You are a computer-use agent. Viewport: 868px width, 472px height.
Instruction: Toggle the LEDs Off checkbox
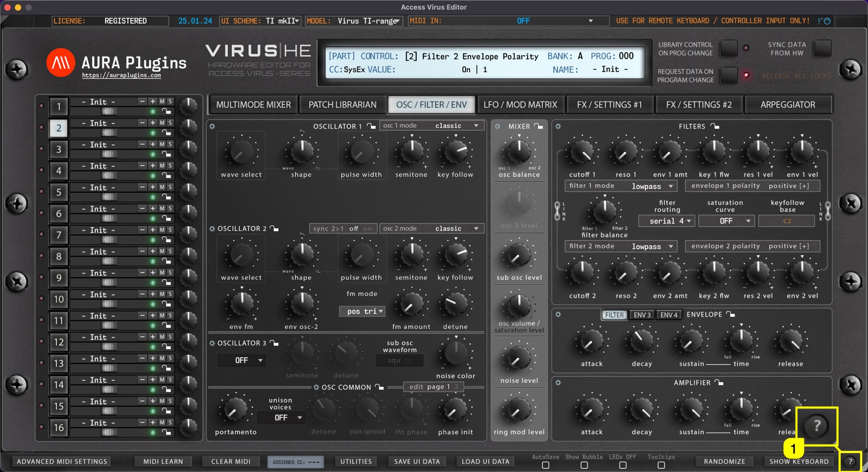click(623, 465)
